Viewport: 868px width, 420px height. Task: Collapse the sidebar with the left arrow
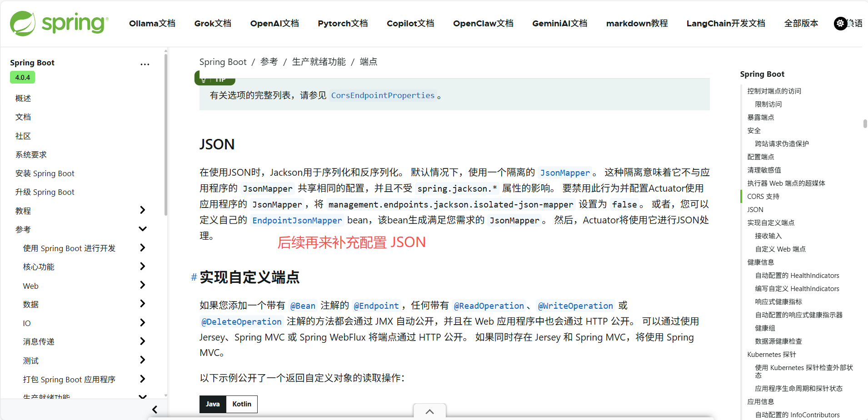(155, 410)
